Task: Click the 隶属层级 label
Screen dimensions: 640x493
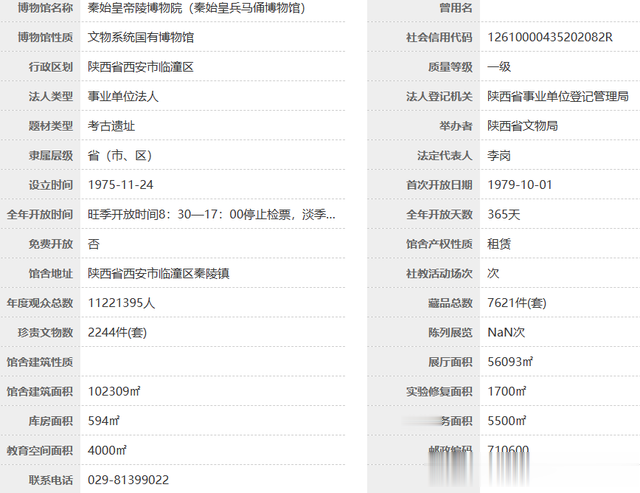Action: click(x=51, y=155)
